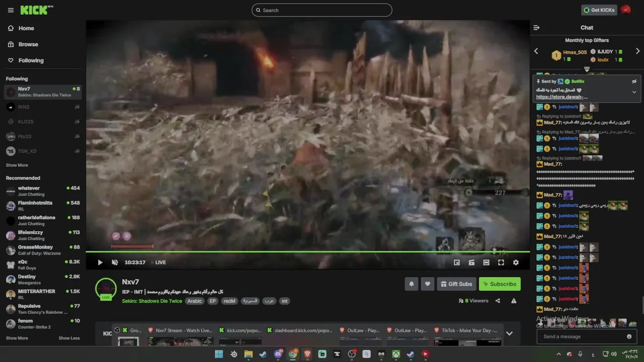Show next top gifters arrow
644x362 pixels.
[x=638, y=51]
